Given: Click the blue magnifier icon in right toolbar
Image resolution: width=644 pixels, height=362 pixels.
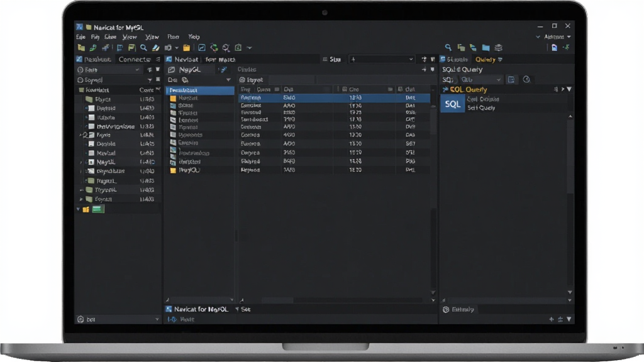Looking at the screenshot, I should tap(448, 48).
